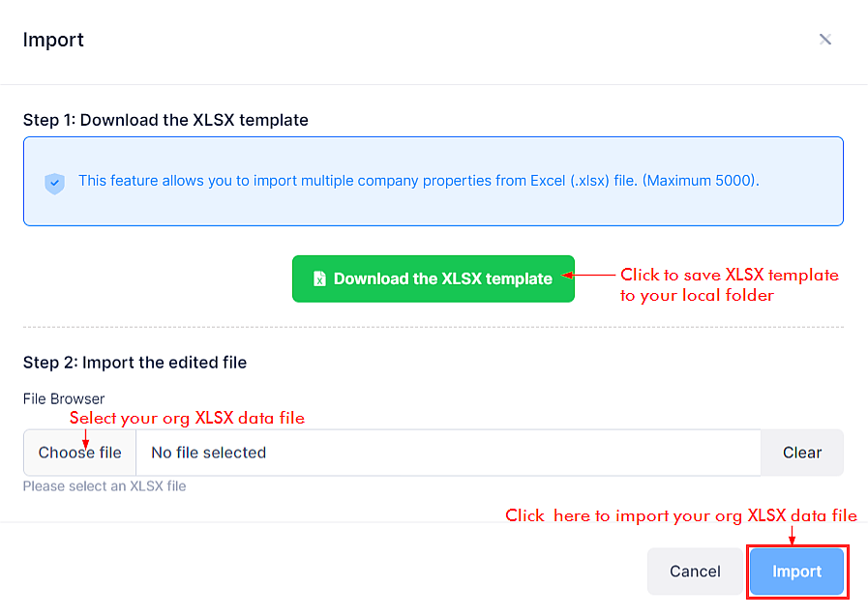868x616 pixels.
Task: Select the Step 1 Download template heading
Action: click(x=165, y=120)
